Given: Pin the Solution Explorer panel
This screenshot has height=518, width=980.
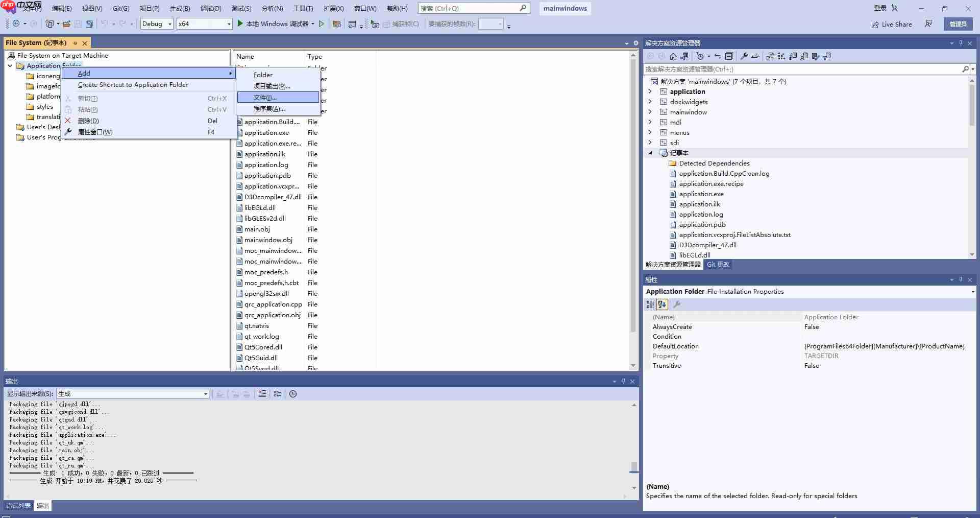Looking at the screenshot, I should point(961,43).
